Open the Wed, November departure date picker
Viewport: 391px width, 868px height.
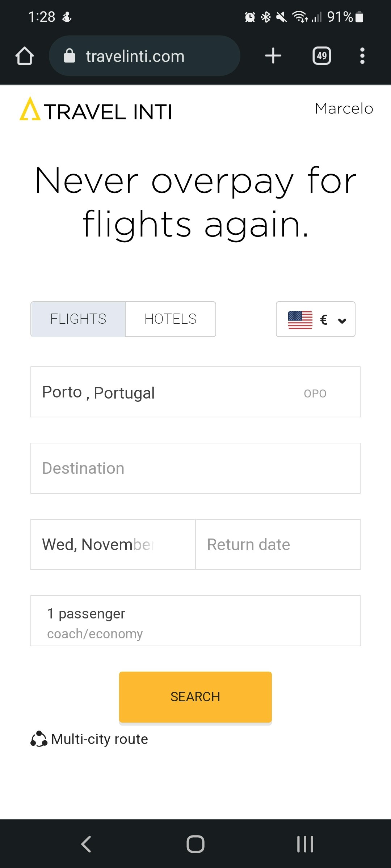point(113,544)
